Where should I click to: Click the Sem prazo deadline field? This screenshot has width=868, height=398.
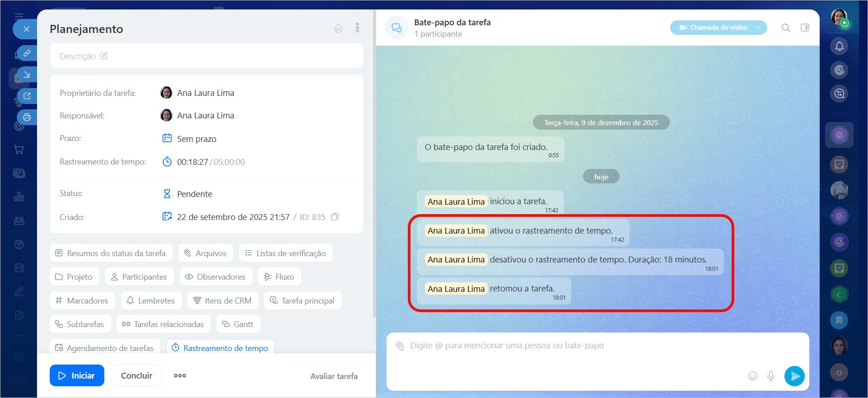[196, 139]
